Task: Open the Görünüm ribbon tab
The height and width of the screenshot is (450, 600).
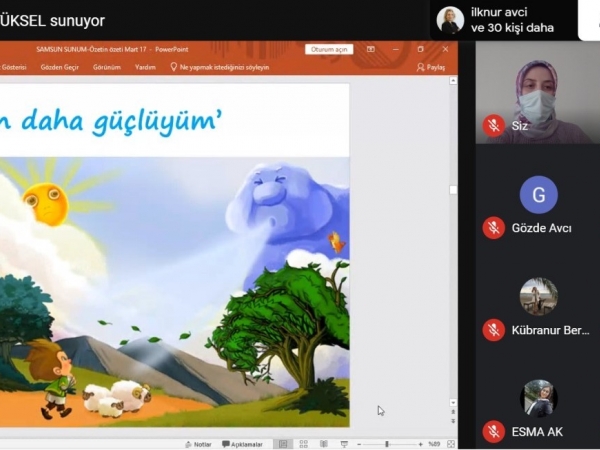Action: point(107,67)
